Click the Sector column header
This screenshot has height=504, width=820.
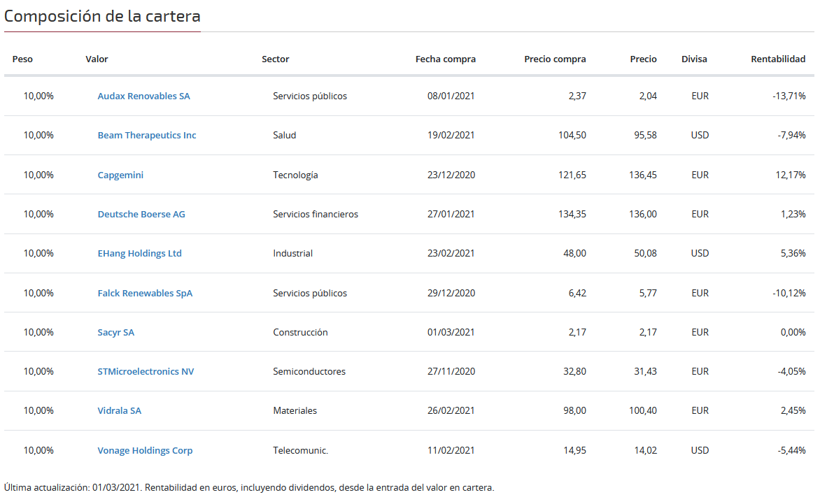276,59
